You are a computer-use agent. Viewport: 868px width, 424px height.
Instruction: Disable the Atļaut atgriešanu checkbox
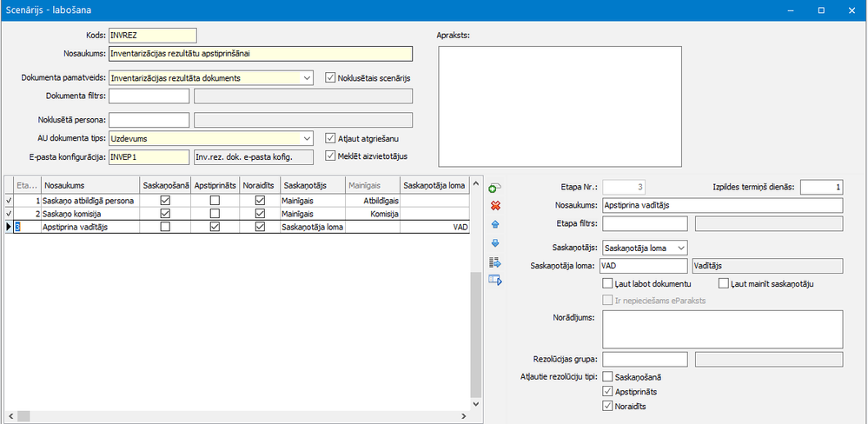[330, 138]
